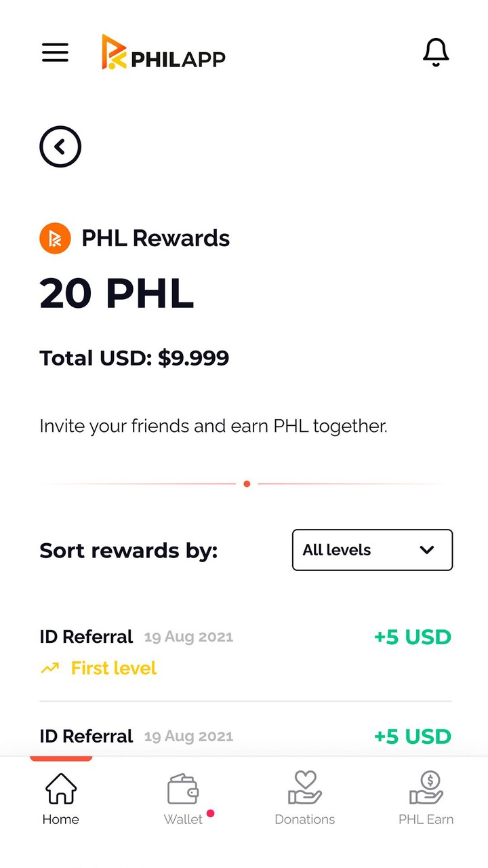
Task: Open the hamburger menu
Action: click(56, 52)
